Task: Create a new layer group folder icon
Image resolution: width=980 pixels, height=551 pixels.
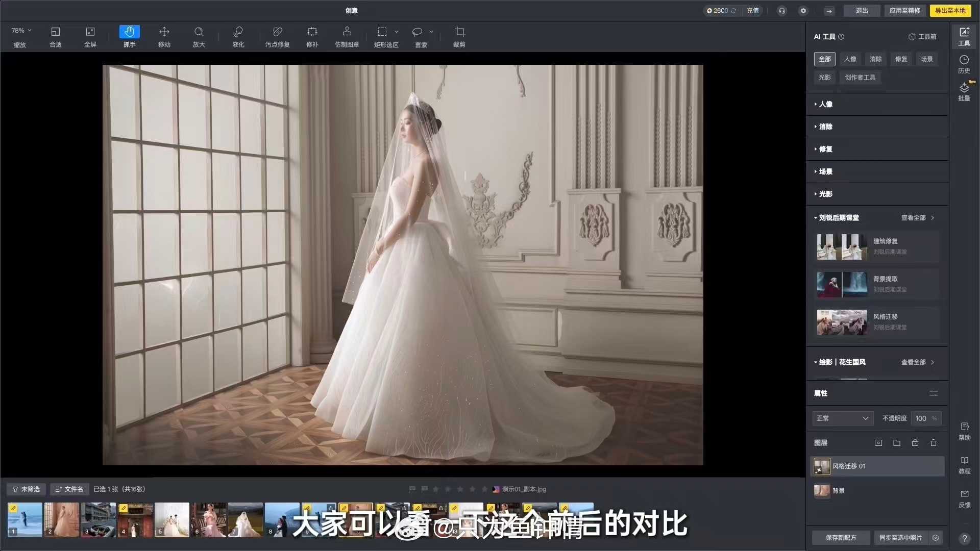Action: point(897,443)
